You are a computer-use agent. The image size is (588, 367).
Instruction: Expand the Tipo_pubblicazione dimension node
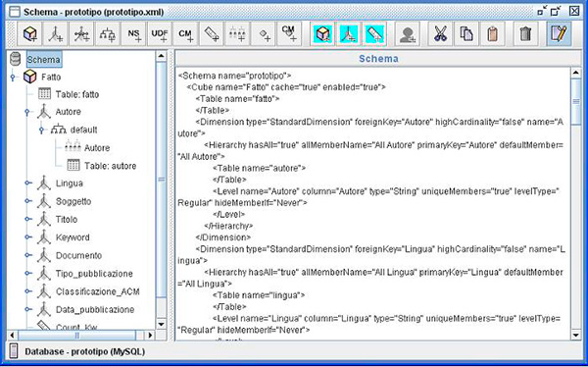pos(28,274)
